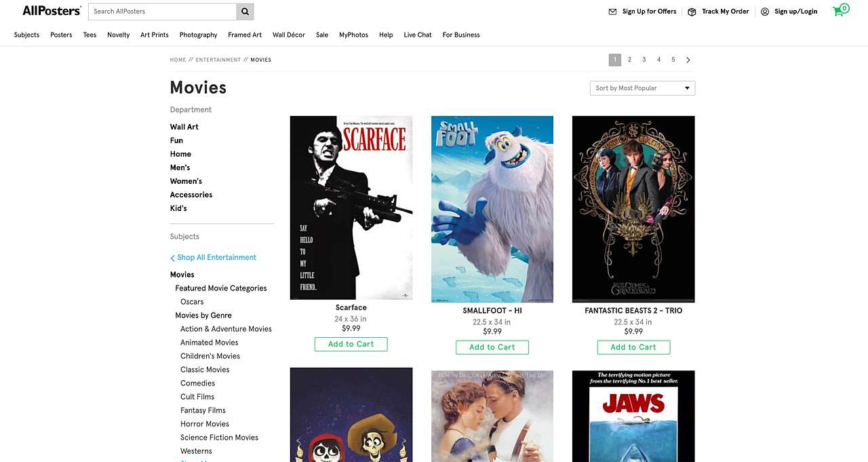
Task: Click the search magnifier icon
Action: point(244,12)
